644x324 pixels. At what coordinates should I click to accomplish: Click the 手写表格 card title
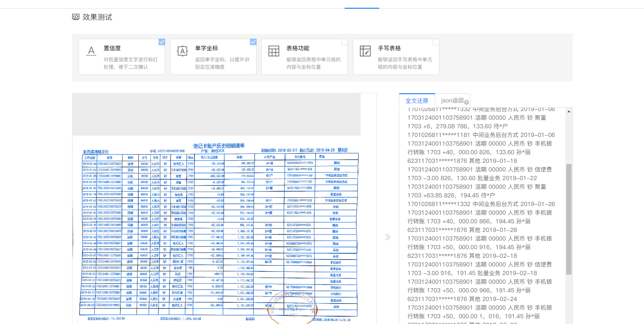389,48
